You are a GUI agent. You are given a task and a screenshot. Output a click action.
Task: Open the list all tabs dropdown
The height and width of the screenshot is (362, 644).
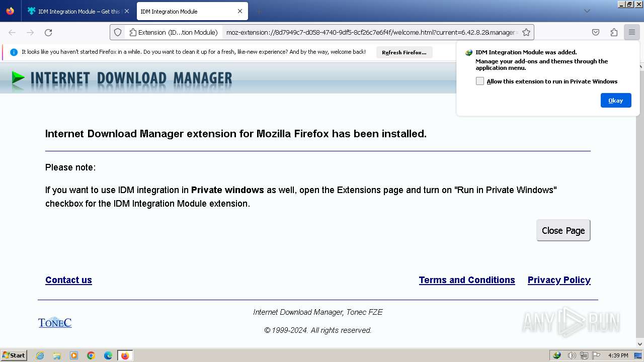pyautogui.click(x=587, y=11)
